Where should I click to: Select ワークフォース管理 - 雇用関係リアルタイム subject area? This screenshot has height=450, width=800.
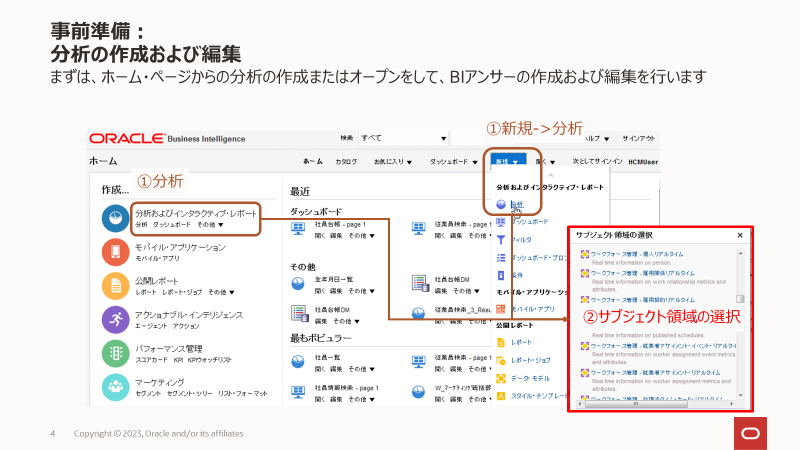tap(642, 273)
